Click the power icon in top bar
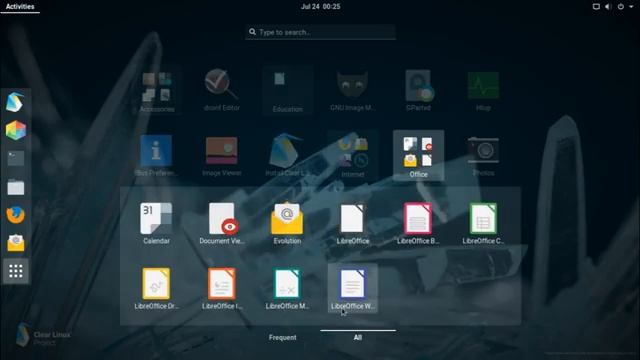Image resolution: width=640 pixels, height=360 pixels. click(621, 7)
